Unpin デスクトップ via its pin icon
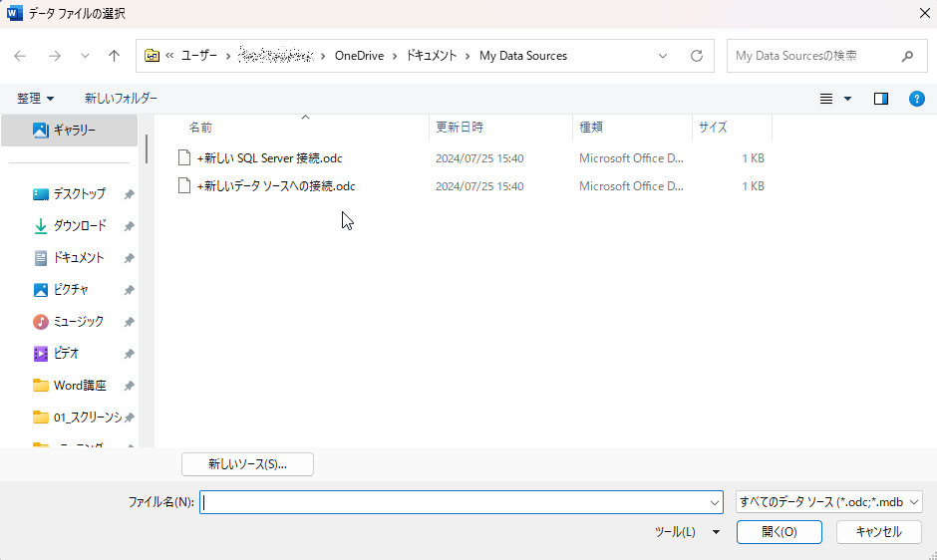This screenshot has height=560, width=937. pos(129,194)
